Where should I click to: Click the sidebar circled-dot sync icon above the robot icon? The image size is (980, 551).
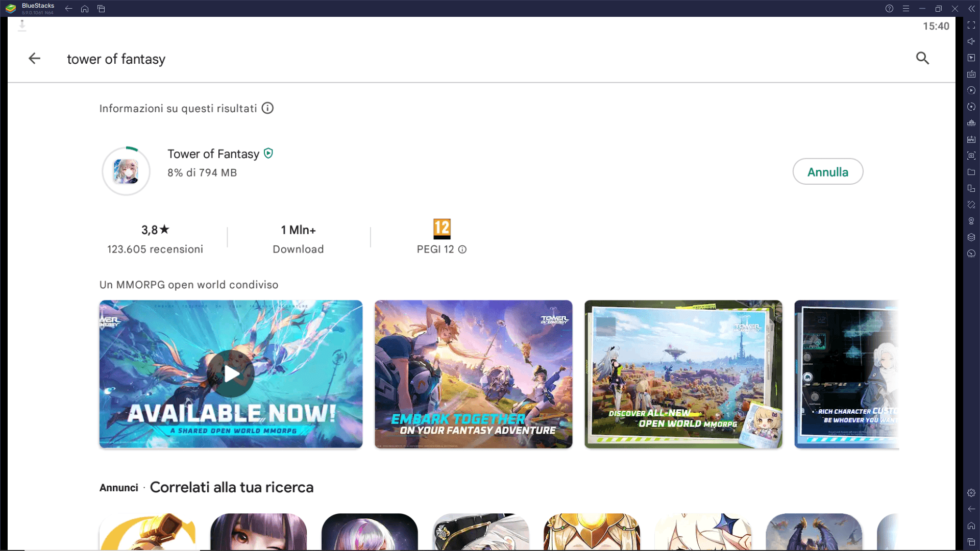(x=971, y=107)
